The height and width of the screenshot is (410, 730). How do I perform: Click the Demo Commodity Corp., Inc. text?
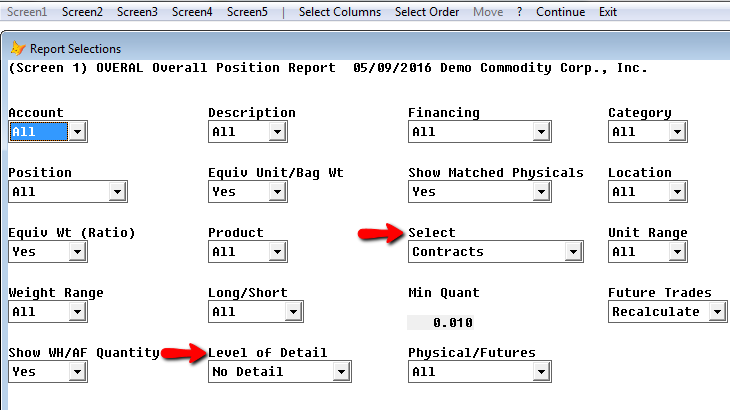(x=544, y=68)
